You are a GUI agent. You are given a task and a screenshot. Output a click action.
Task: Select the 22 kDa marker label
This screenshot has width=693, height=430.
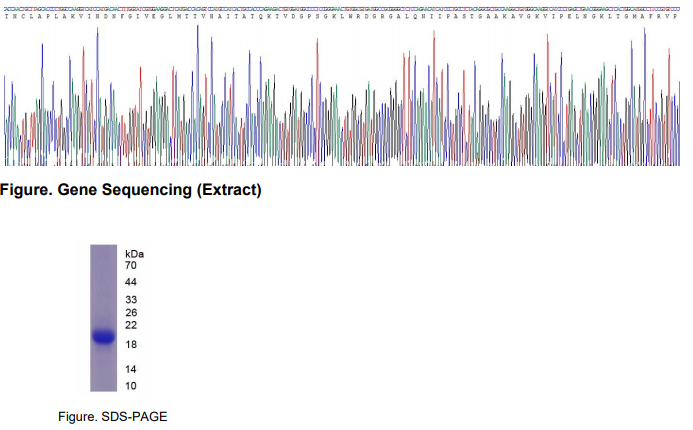pos(131,325)
